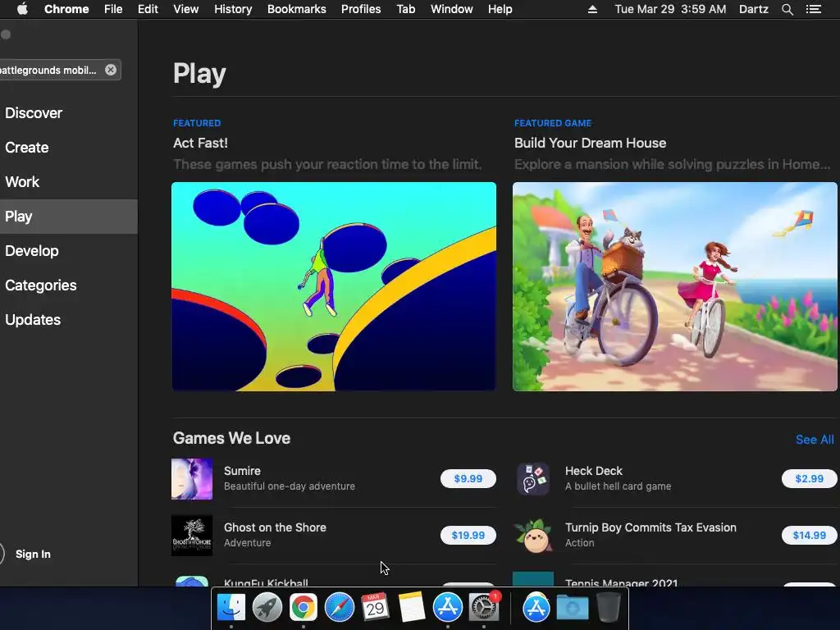The height and width of the screenshot is (630, 840).
Task: Open the Create section
Action: click(x=27, y=148)
